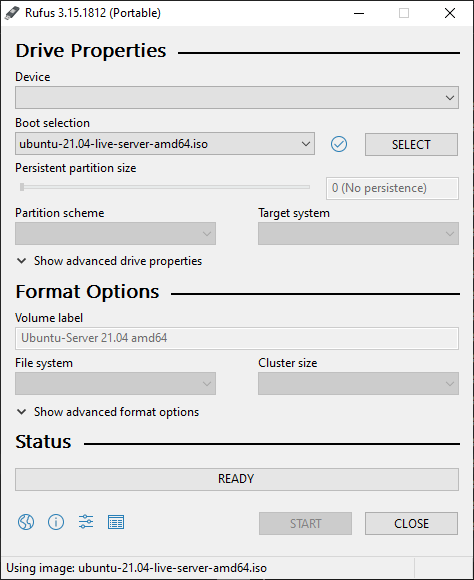Click the START button
Viewport: 474px width, 580px height.
[x=305, y=523]
